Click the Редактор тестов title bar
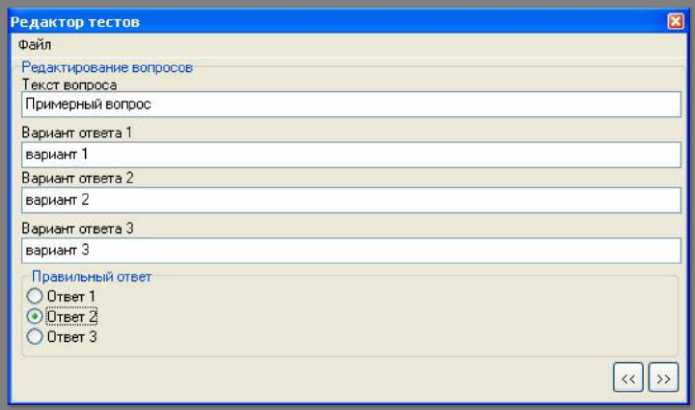Image resolution: width=695 pixels, height=410 pixels. [337, 21]
